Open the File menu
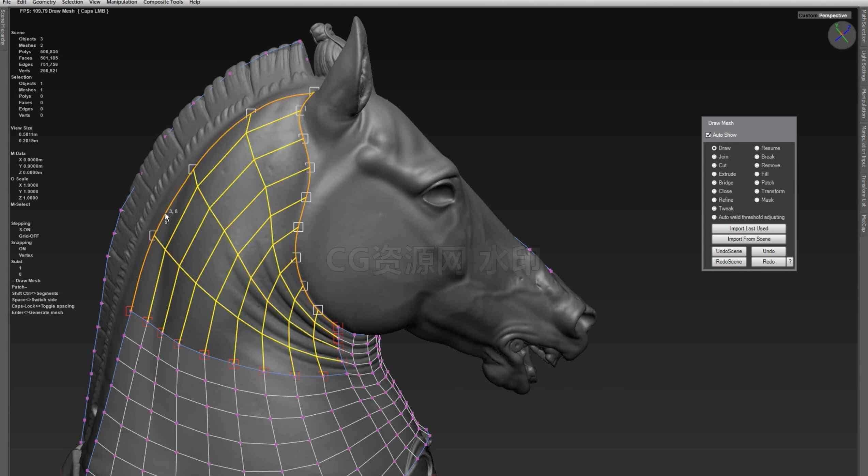Viewport: 868px width, 476px height. [x=6, y=2]
